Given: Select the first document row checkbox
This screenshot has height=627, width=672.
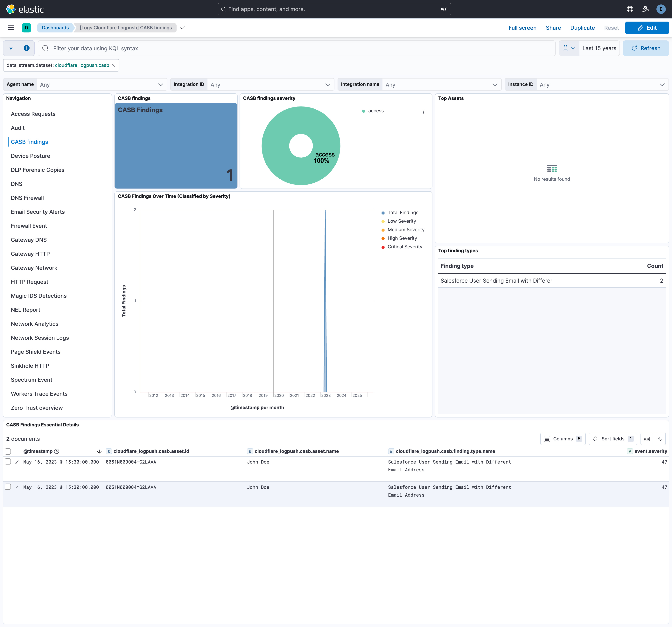Looking at the screenshot, I should pyautogui.click(x=8, y=462).
